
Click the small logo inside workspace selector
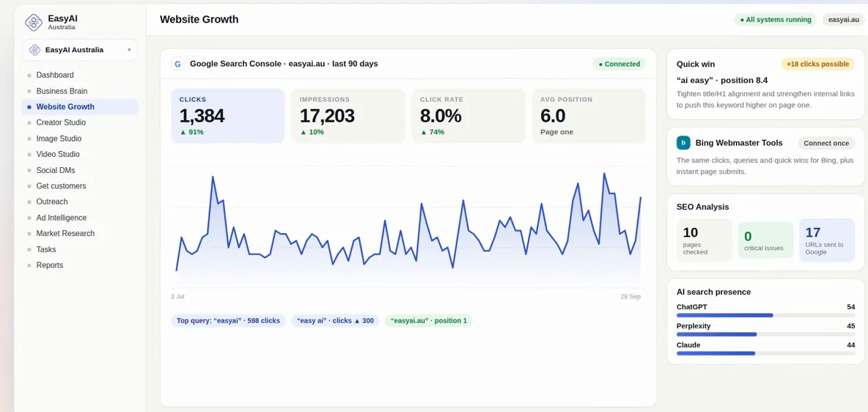tap(35, 50)
